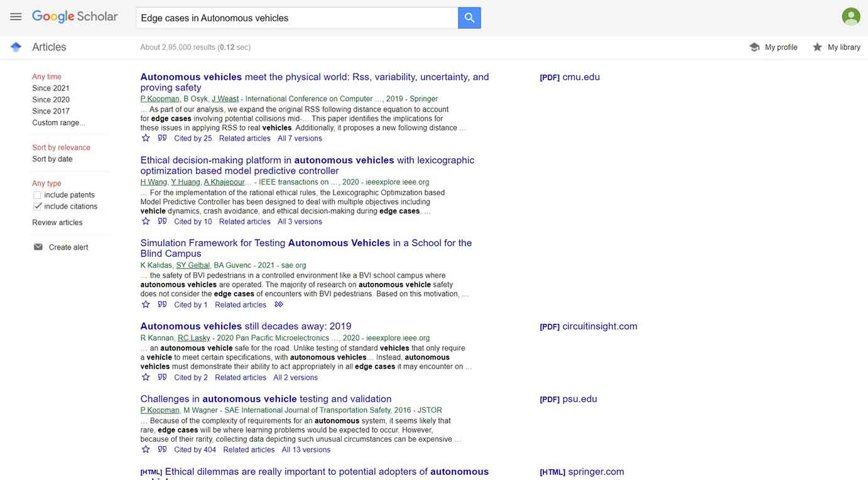The width and height of the screenshot is (868, 480).
Task: Toggle the include citations checkbox
Action: click(x=37, y=206)
